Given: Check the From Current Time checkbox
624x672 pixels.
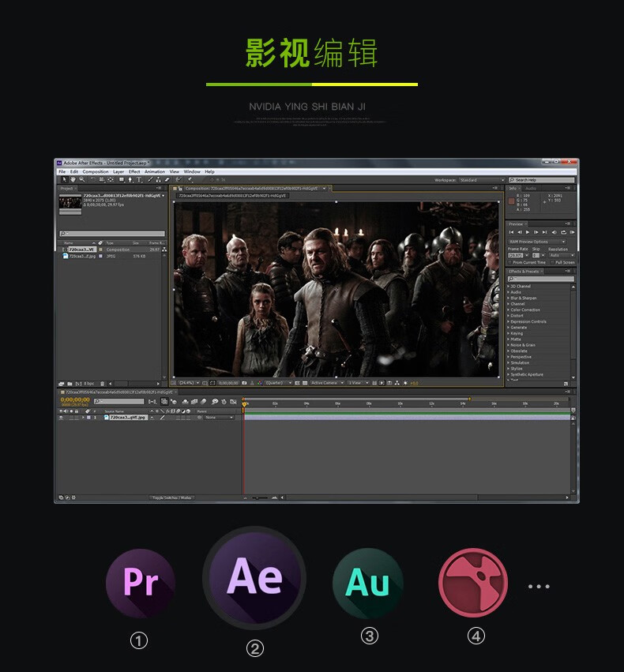Looking at the screenshot, I should point(509,262).
